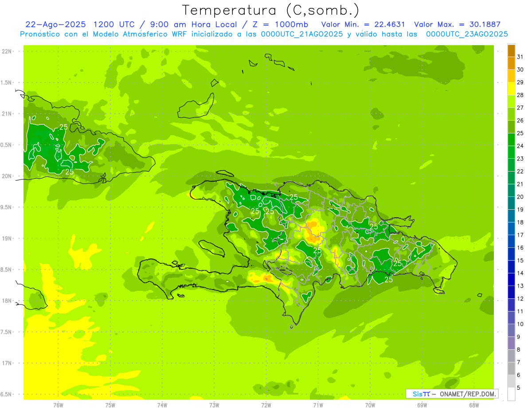The width and height of the screenshot is (532, 411).
Task: Click the legend value 10
Action: pyautogui.click(x=520, y=324)
